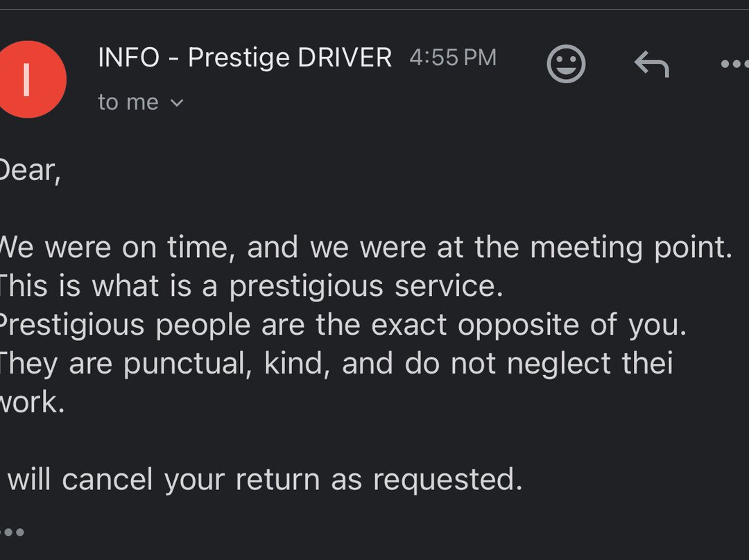This screenshot has width=749, height=560.
Task: Open reply options for this email
Action: 651,64
